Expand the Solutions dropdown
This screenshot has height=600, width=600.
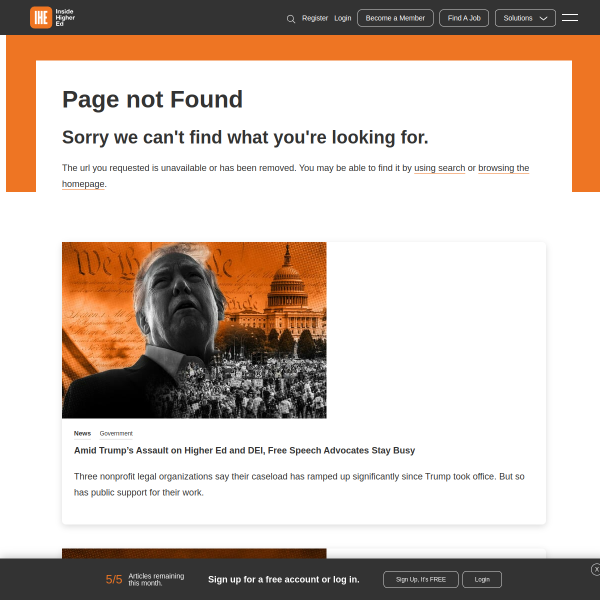click(525, 18)
